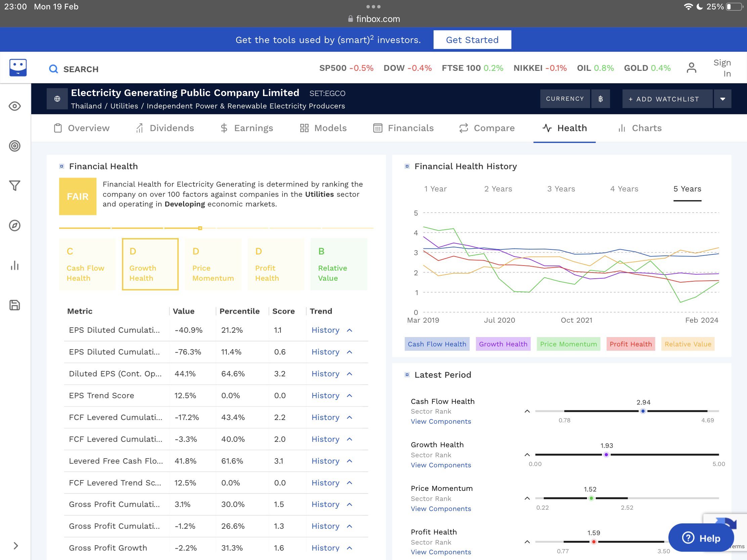Open History for EPS Diluted -40.9% row
This screenshot has height=560, width=747.
(x=325, y=330)
